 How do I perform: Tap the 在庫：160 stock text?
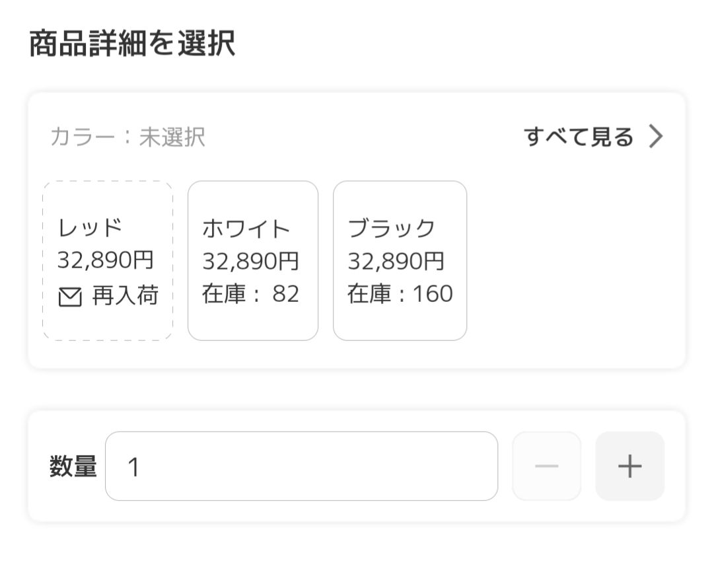point(400,294)
